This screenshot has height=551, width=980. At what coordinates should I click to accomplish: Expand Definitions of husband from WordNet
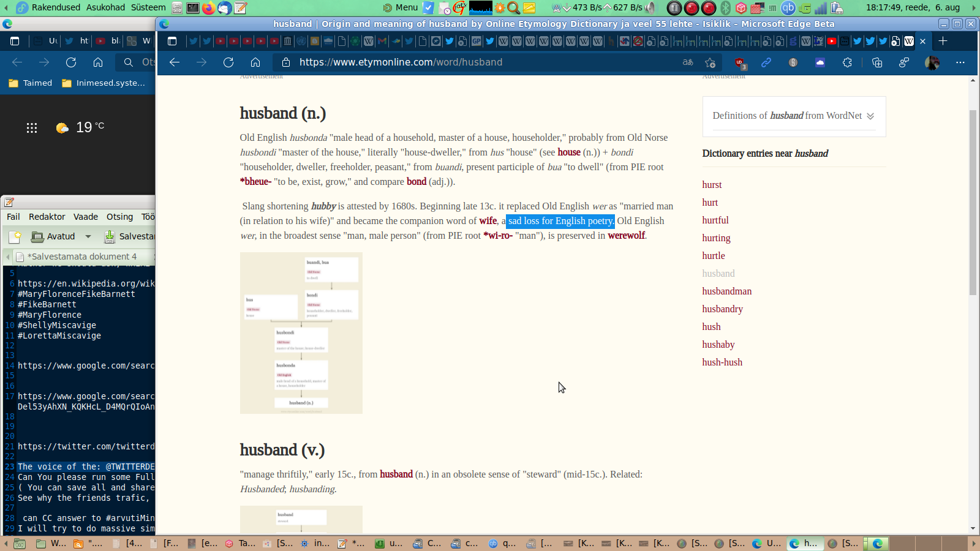click(794, 116)
